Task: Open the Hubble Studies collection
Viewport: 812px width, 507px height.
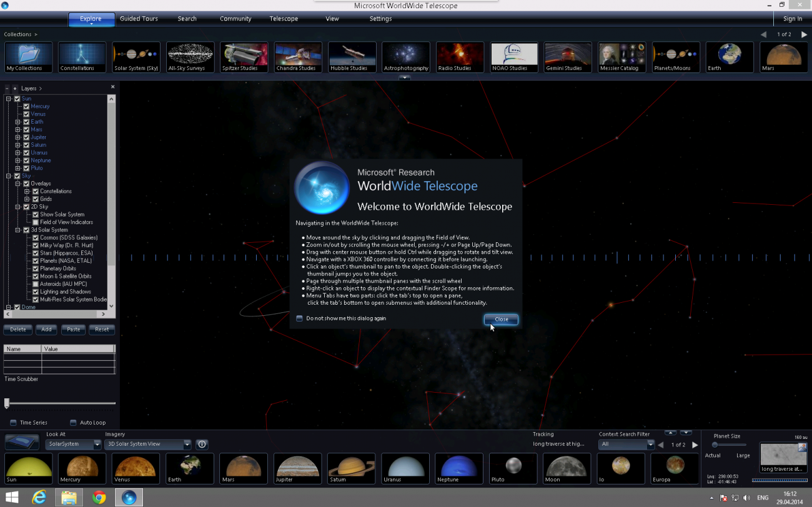Action: click(x=352, y=57)
